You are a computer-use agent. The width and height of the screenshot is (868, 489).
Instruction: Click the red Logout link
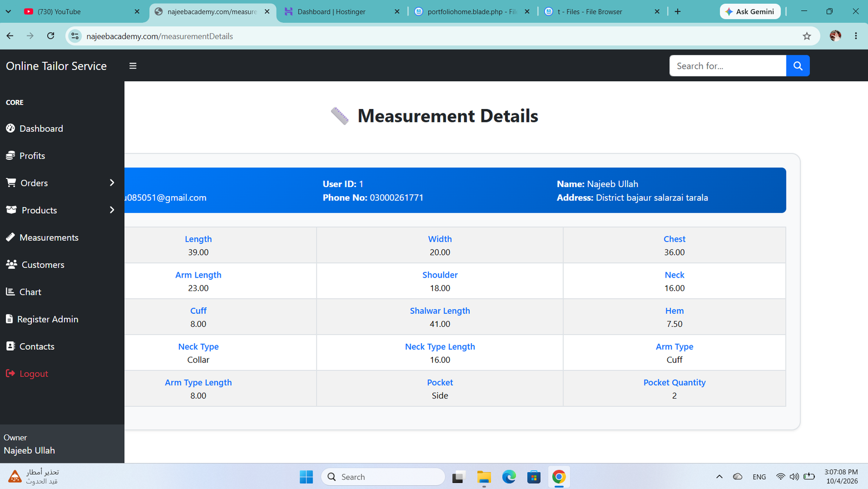pos(34,374)
